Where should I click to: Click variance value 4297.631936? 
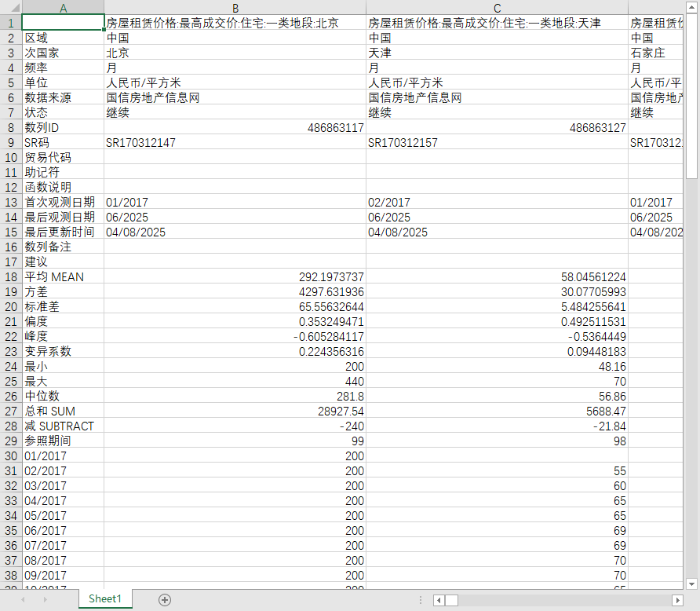235,291
